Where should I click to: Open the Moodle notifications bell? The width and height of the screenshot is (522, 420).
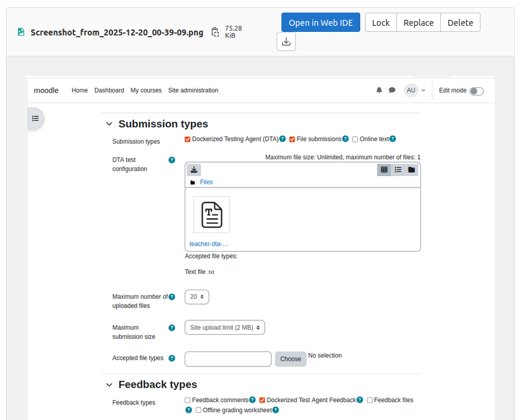click(379, 90)
